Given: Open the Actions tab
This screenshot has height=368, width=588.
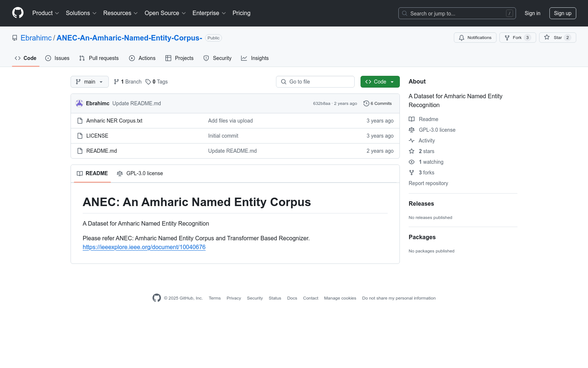Looking at the screenshot, I should [x=142, y=58].
